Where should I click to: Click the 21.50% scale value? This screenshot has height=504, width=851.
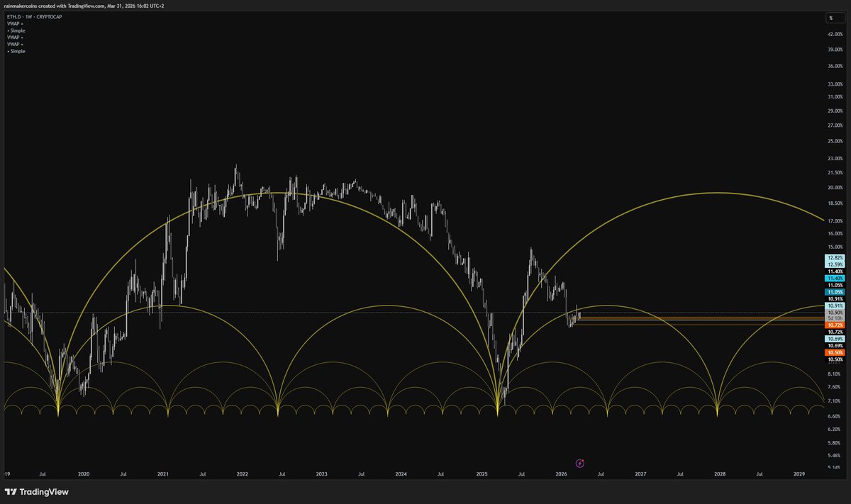click(835, 173)
